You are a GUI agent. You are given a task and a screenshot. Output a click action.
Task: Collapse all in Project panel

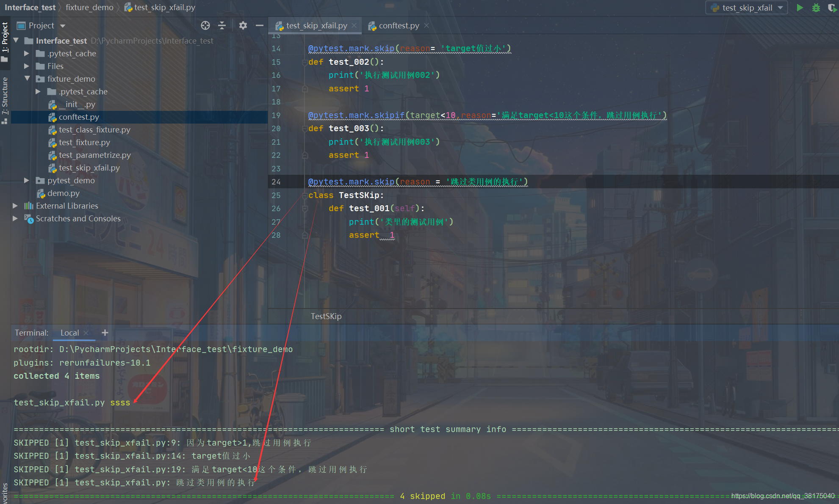222,25
